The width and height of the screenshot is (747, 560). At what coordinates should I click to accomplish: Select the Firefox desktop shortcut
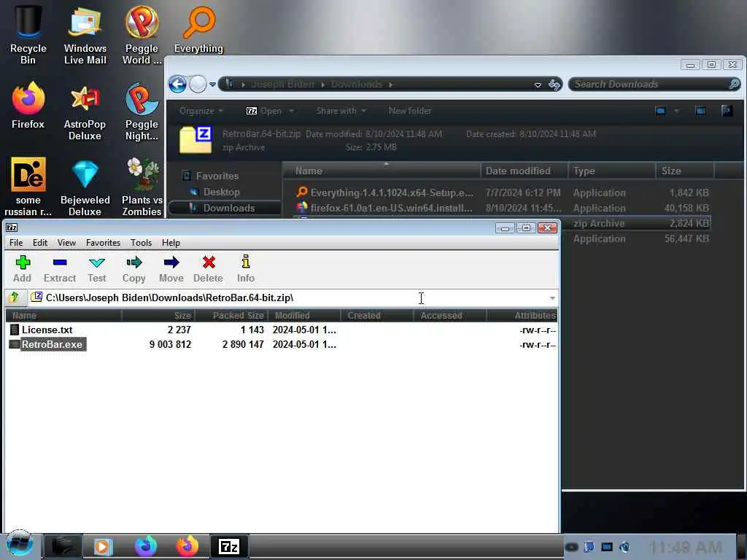pos(28,106)
